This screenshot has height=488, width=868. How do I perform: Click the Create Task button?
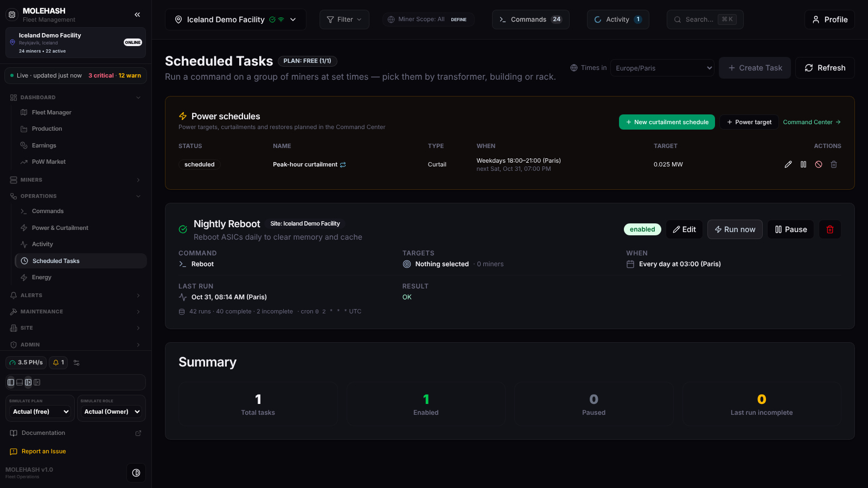(755, 68)
